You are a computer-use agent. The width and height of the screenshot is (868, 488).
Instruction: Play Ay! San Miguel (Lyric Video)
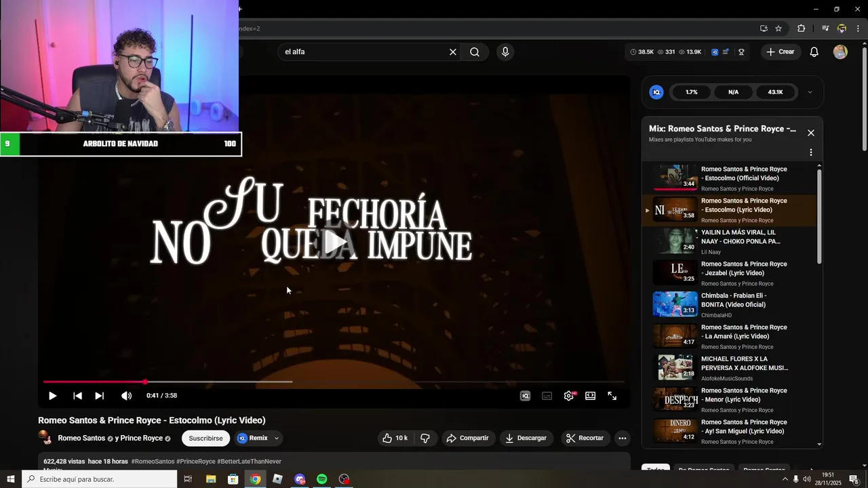click(730, 431)
